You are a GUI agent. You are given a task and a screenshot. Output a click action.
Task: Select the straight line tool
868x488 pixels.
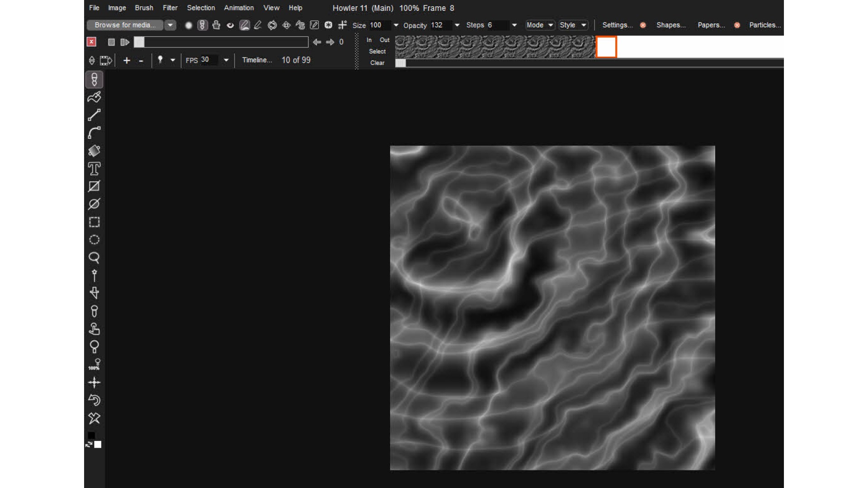[x=94, y=115]
